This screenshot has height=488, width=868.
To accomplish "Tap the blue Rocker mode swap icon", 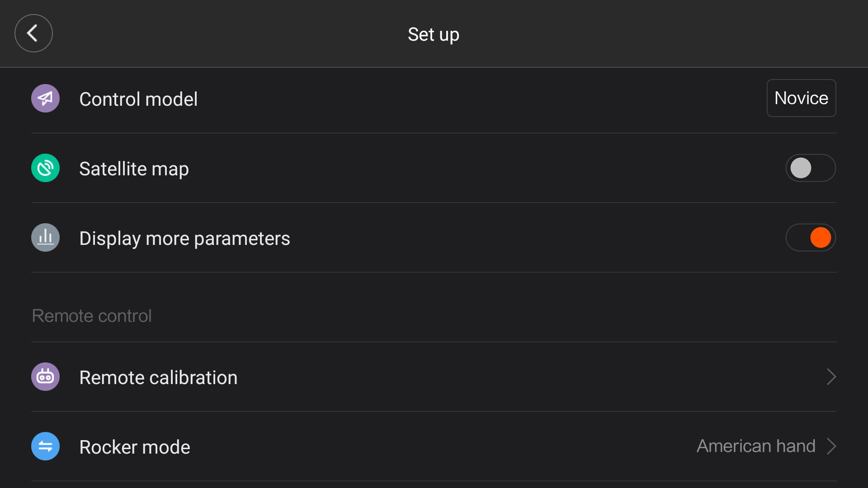I will (45, 446).
